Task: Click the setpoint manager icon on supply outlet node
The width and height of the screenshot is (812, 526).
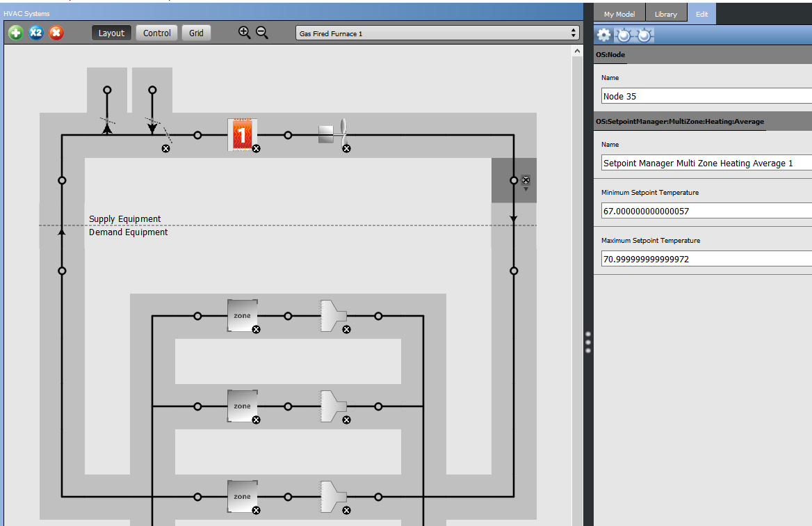Action: point(526,180)
